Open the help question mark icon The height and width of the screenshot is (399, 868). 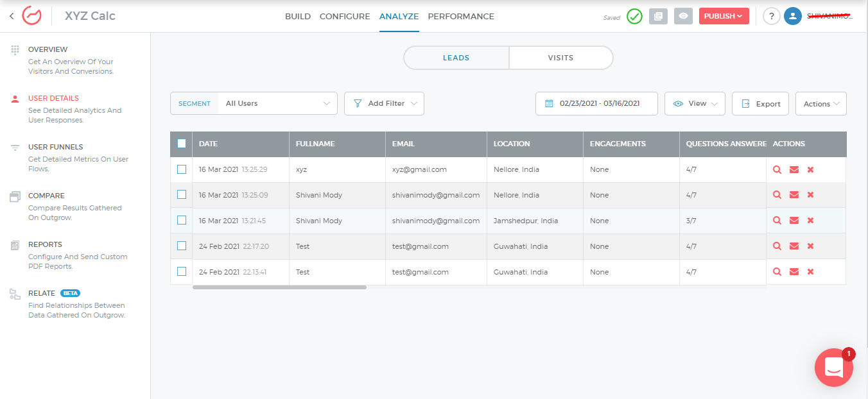pos(772,17)
